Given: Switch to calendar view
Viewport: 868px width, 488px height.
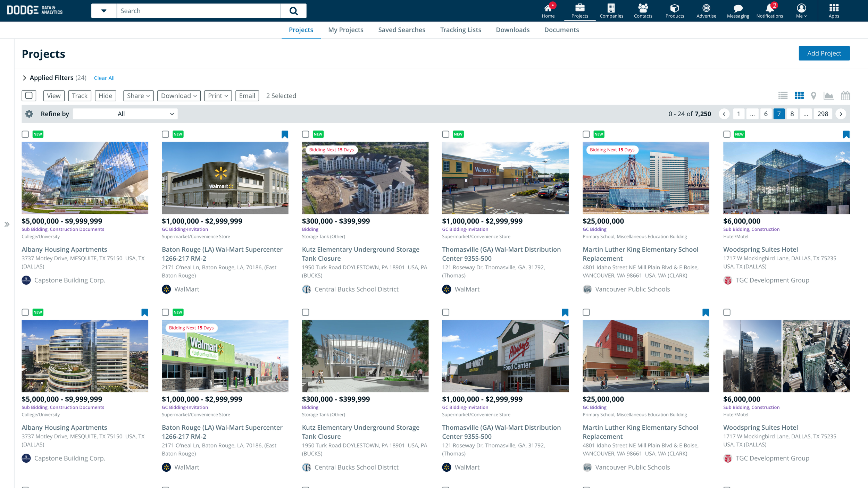Looking at the screenshot, I should point(845,96).
